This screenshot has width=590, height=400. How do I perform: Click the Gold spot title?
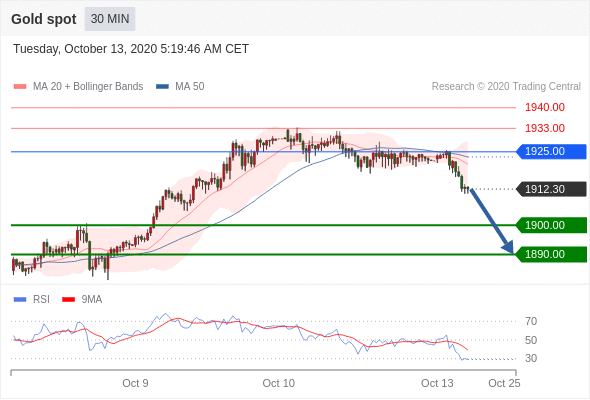pos(44,19)
